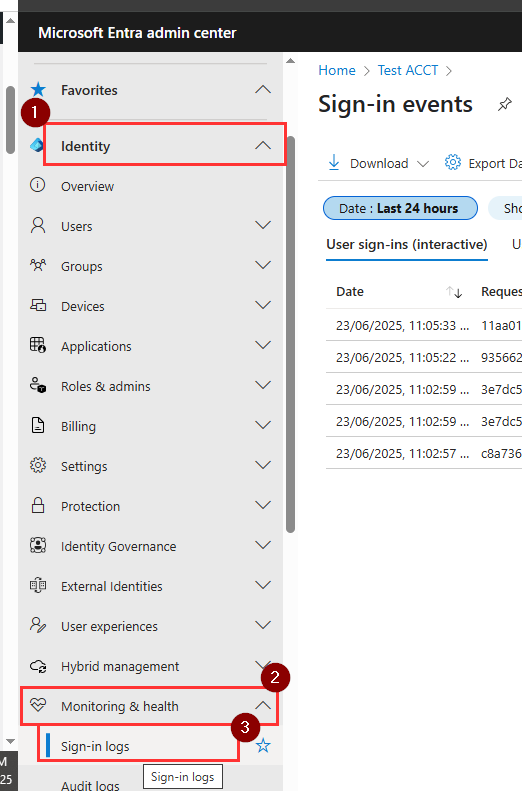Click the Devices icon

point(38,305)
